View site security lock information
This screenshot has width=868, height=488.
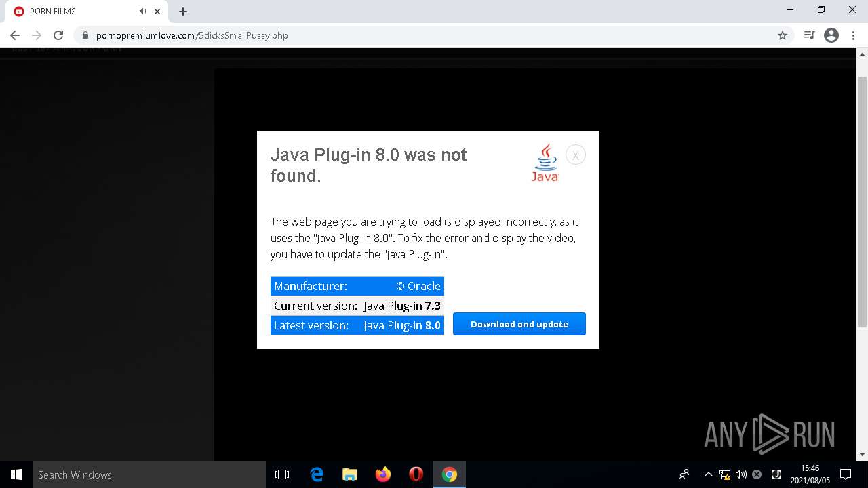pos(85,35)
